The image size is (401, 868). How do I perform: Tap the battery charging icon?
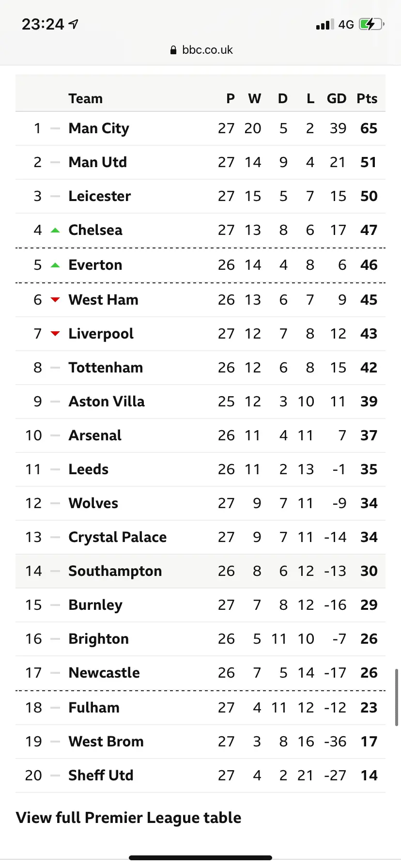[371, 24]
